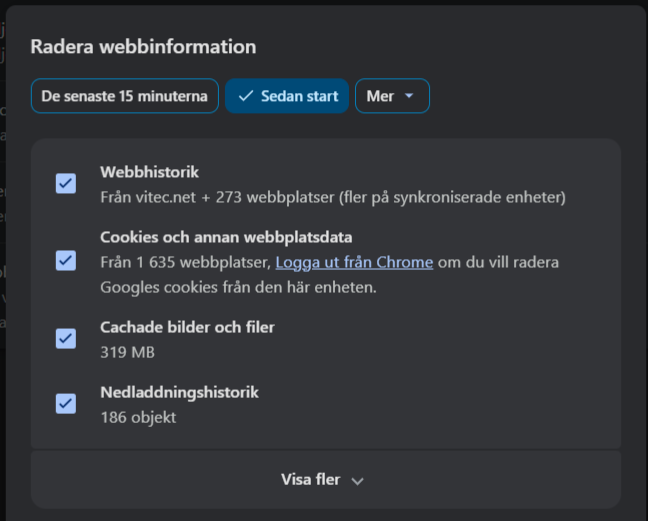Open the "Mer" time range dropdown
The image size is (648, 521).
(392, 97)
